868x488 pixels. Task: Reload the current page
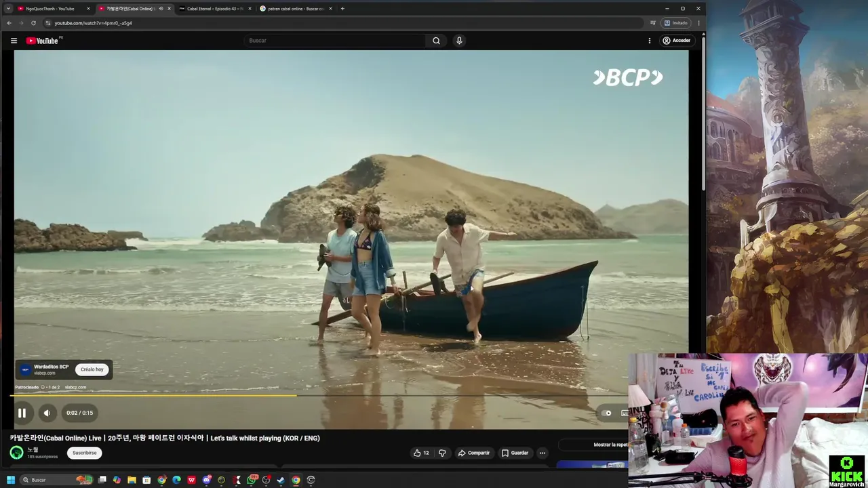pyautogui.click(x=33, y=23)
